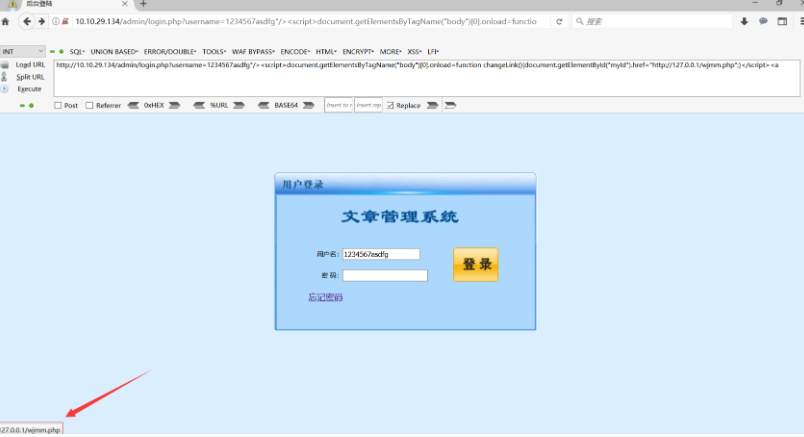Viewport: 804px width, 437px height.
Task: Click the %URL label
Action: [219, 105]
